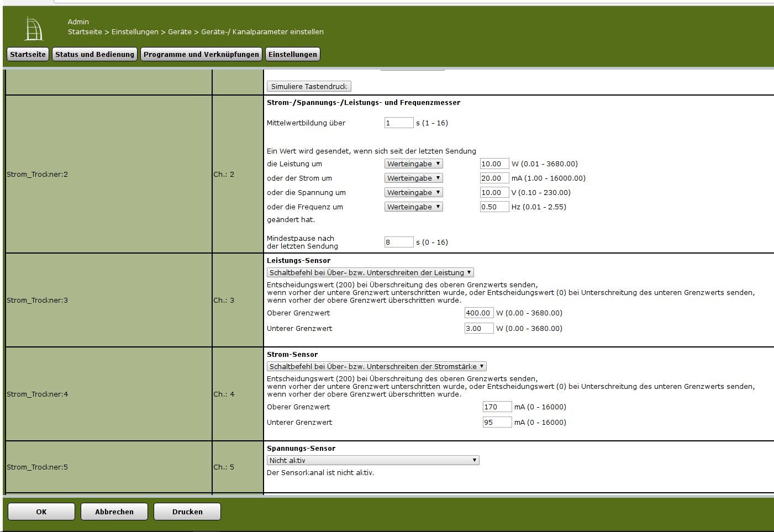Screen dimensions: 774x532
Task: Open the Spannung Werteingabe dropdown
Action: pos(414,192)
